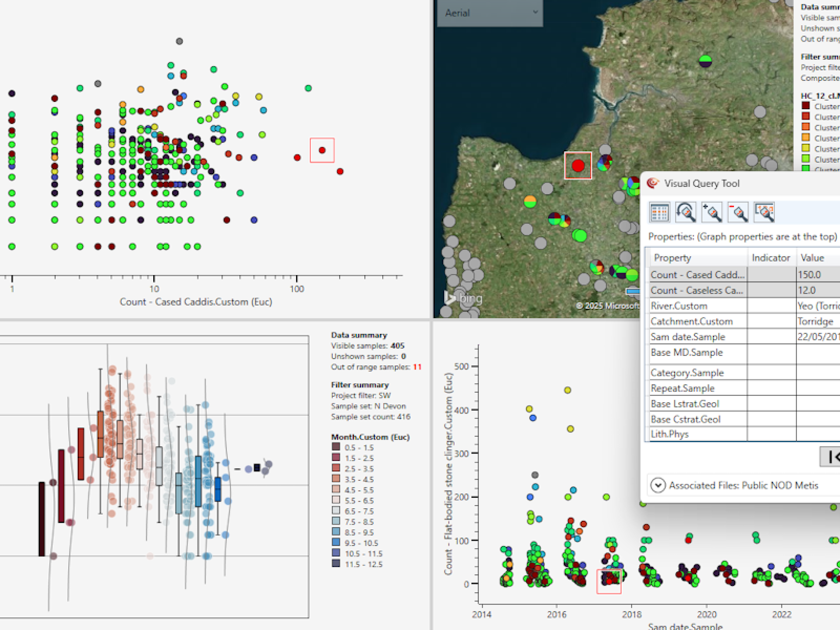
Task: Select the add-to-selection brush tool
Action: [x=712, y=212]
